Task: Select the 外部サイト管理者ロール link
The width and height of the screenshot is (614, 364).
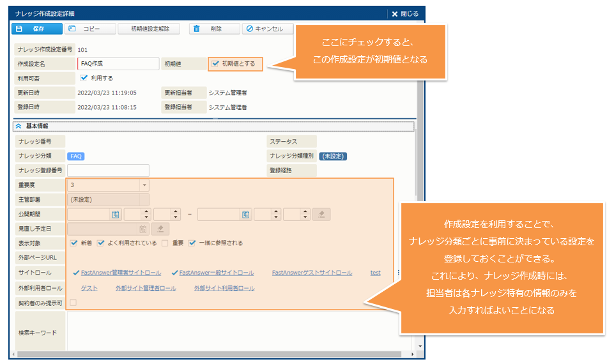Action: [x=146, y=289]
